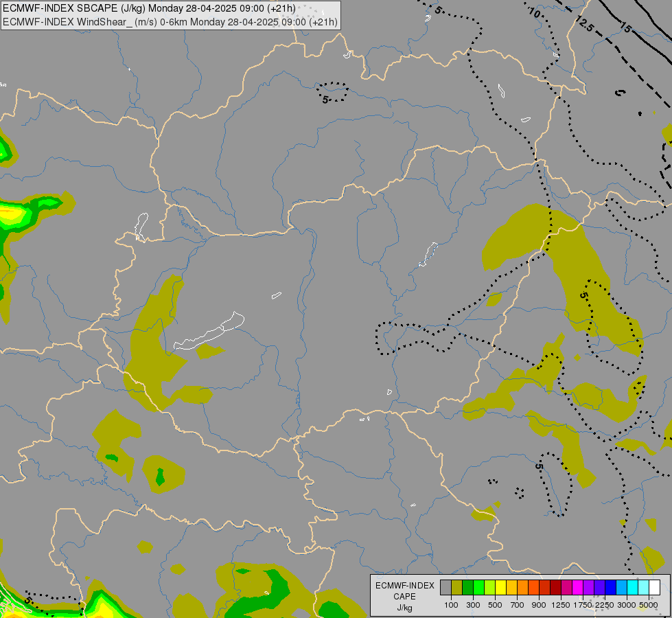Click the "10" shear contour label
Viewport: 672px width, 618px height.
535,12
